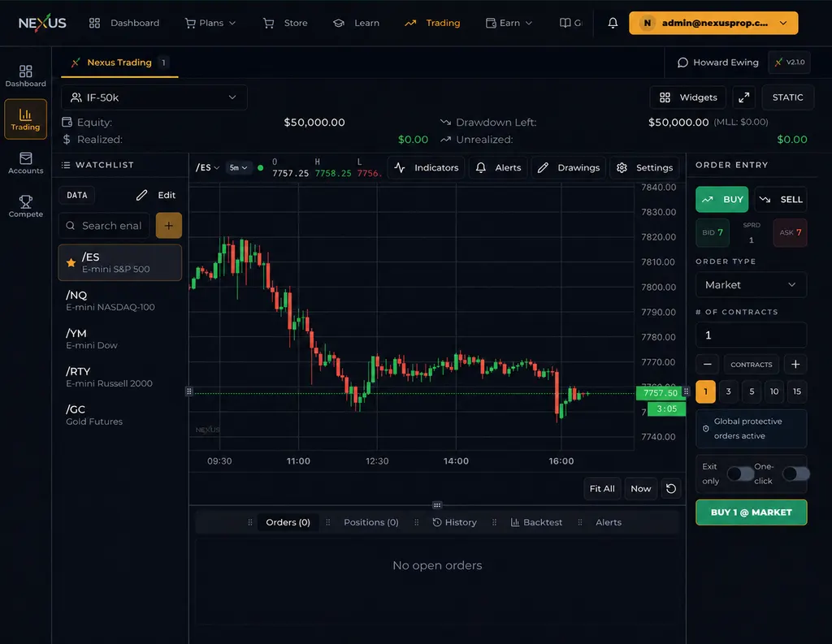
Task: Increase contracts with the plus button
Action: point(795,365)
